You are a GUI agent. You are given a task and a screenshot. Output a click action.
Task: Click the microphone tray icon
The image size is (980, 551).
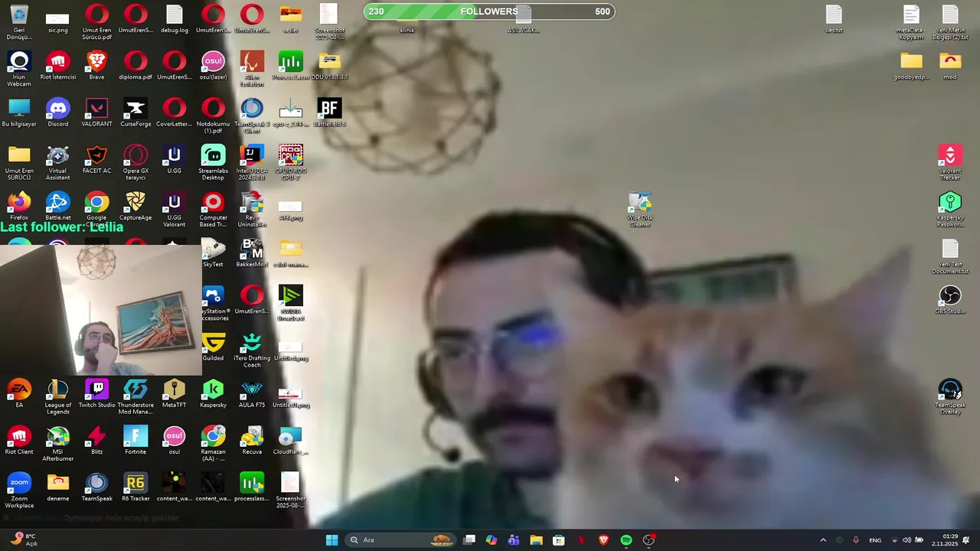pos(856,540)
